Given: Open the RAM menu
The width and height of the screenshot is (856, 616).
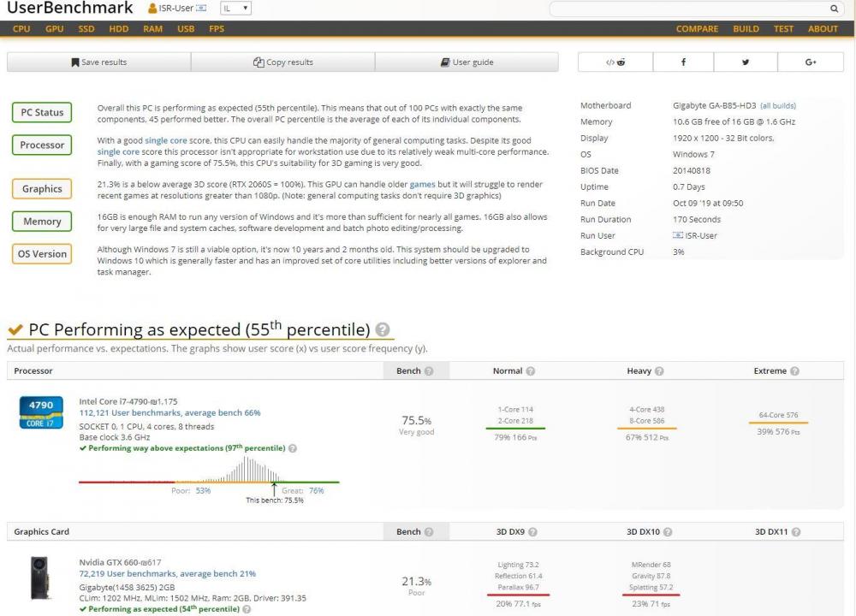Looking at the screenshot, I should click(153, 29).
